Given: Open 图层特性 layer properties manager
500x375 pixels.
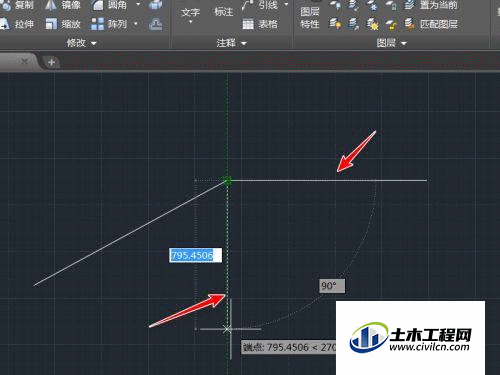Looking at the screenshot, I should click(x=310, y=18).
